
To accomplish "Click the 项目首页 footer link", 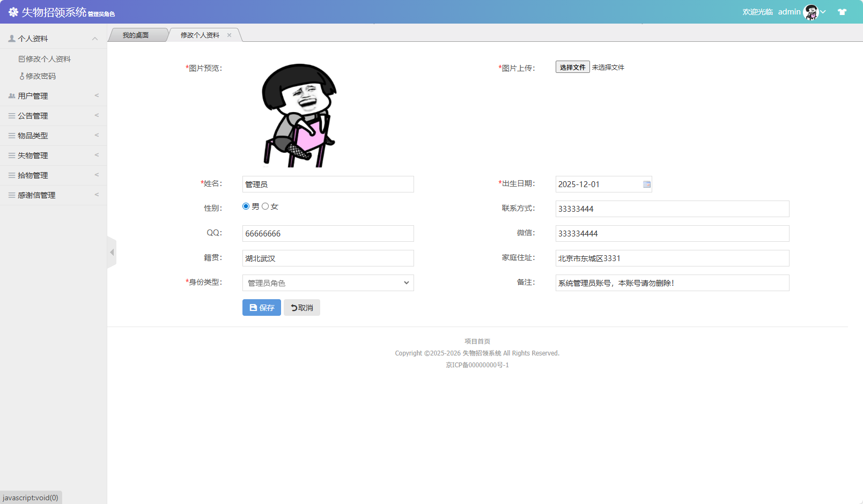I will [x=476, y=341].
